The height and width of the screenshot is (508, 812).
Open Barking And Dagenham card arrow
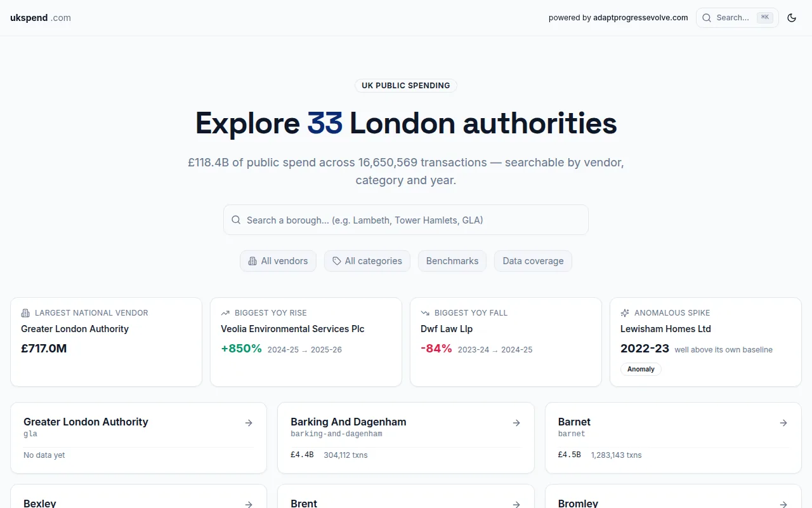point(516,423)
